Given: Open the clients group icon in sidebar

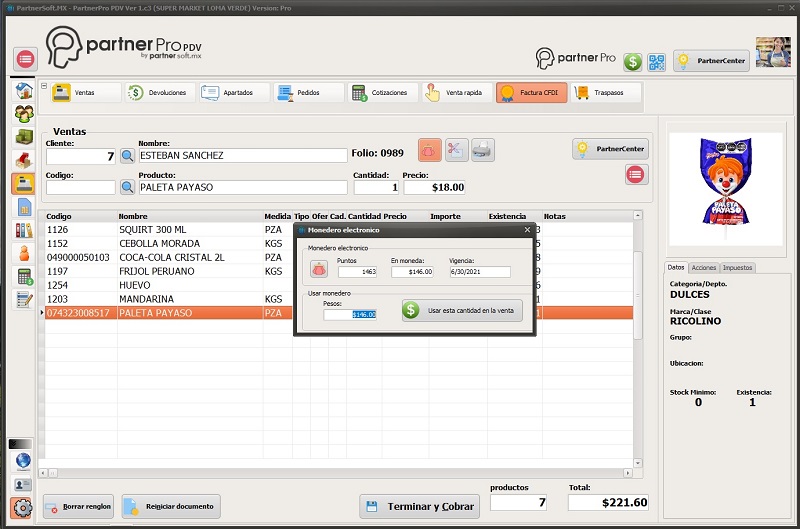Looking at the screenshot, I should [23, 113].
